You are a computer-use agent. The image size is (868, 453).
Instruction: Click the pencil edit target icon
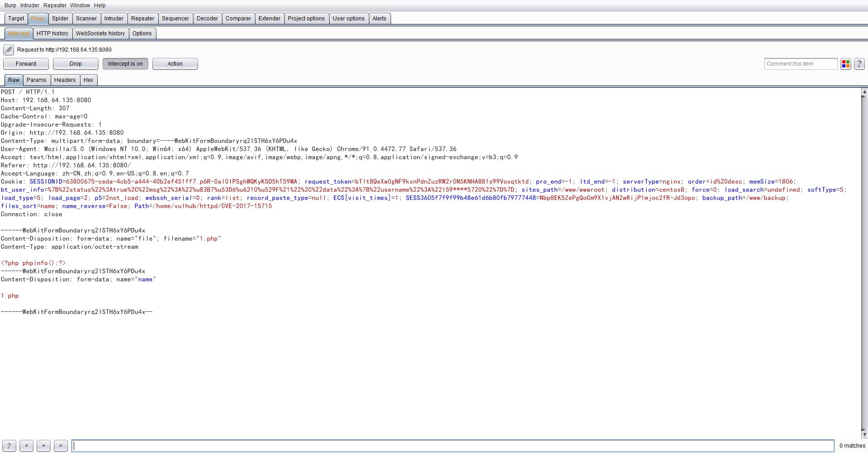click(x=9, y=50)
